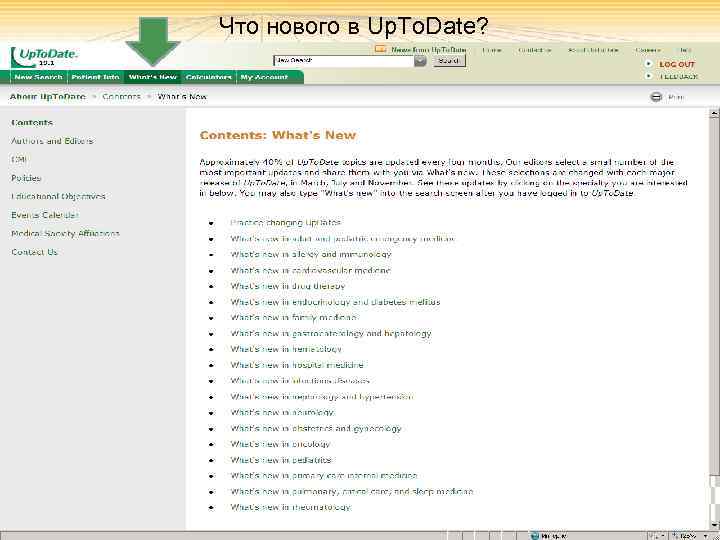Screen dimensions: 720x540
Task: Click the FEEDBACK link
Action: tap(678, 77)
